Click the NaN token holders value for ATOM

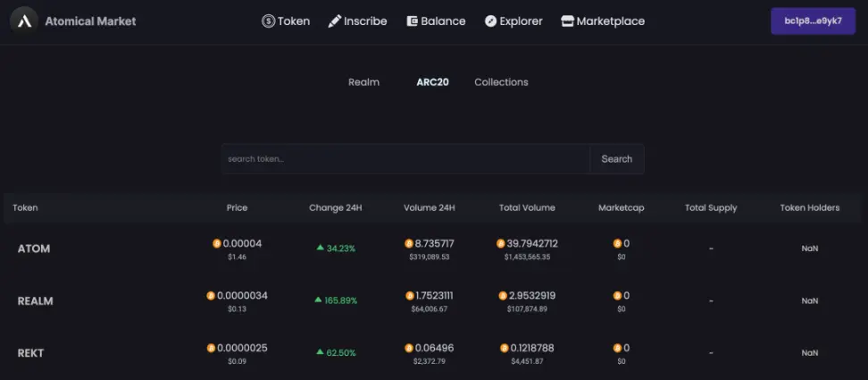810,249
